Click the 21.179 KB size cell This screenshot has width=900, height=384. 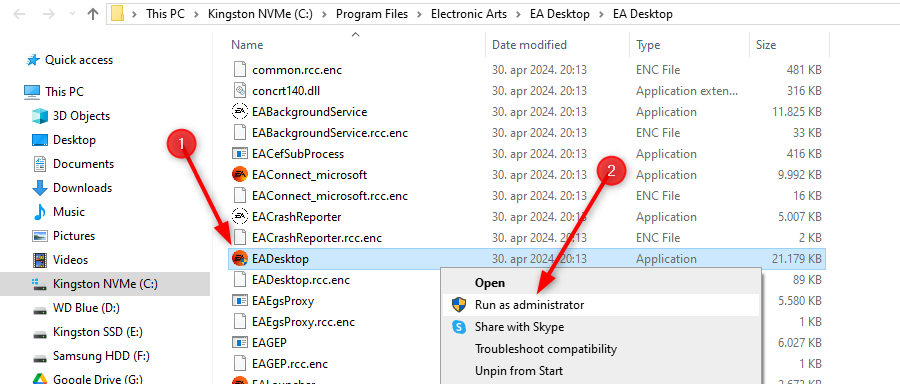pyautogui.click(x=797, y=259)
